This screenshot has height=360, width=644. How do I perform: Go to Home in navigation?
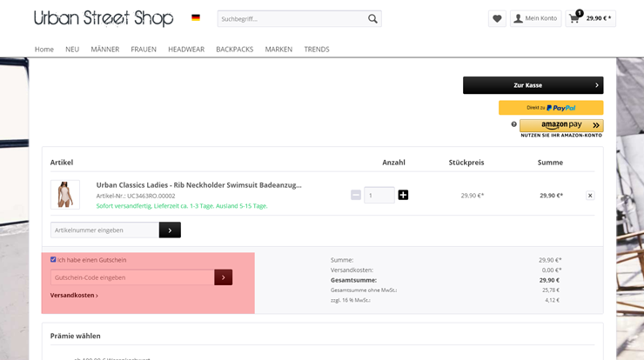(x=44, y=50)
